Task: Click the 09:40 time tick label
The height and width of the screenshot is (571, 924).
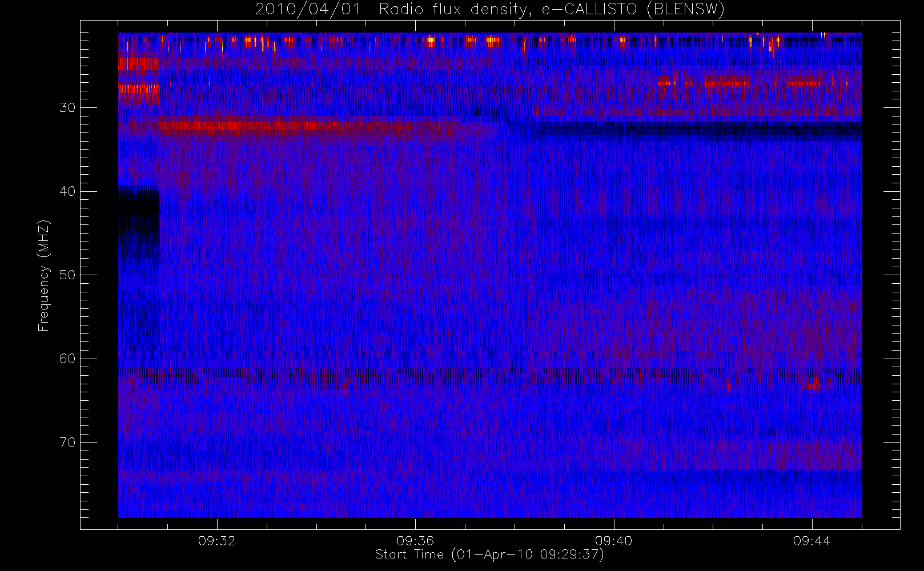Action: [613, 541]
